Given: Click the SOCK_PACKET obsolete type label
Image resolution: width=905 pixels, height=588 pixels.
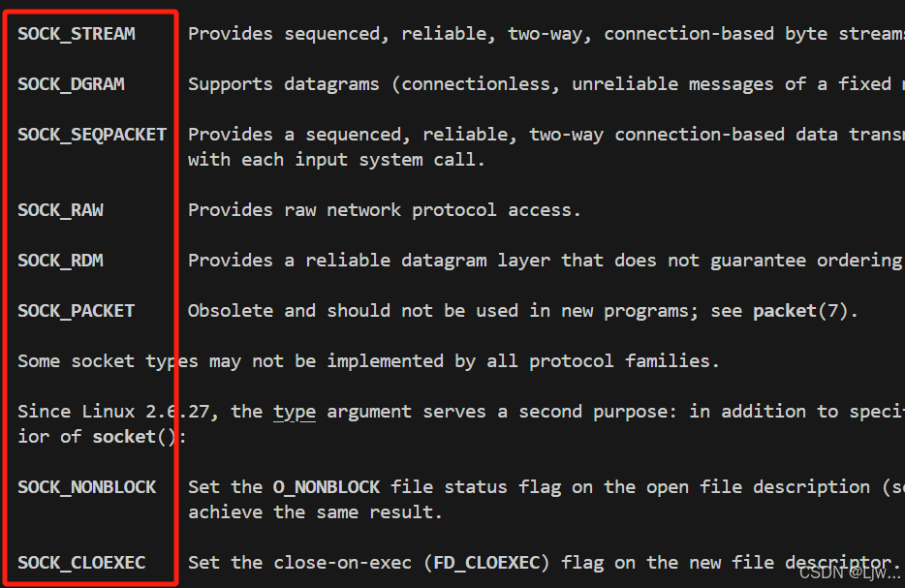Looking at the screenshot, I should 76,311.
